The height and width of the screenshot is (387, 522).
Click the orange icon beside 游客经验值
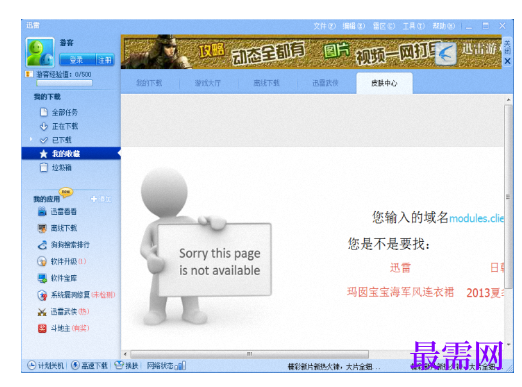[30, 74]
